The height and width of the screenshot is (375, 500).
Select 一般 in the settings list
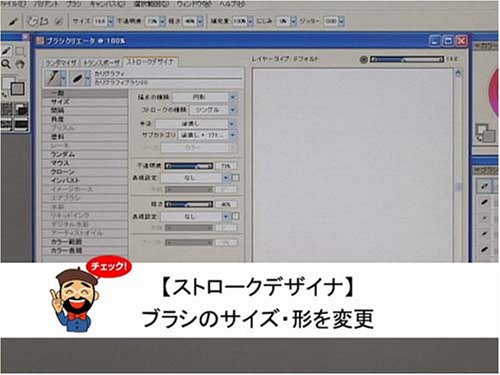(85, 93)
